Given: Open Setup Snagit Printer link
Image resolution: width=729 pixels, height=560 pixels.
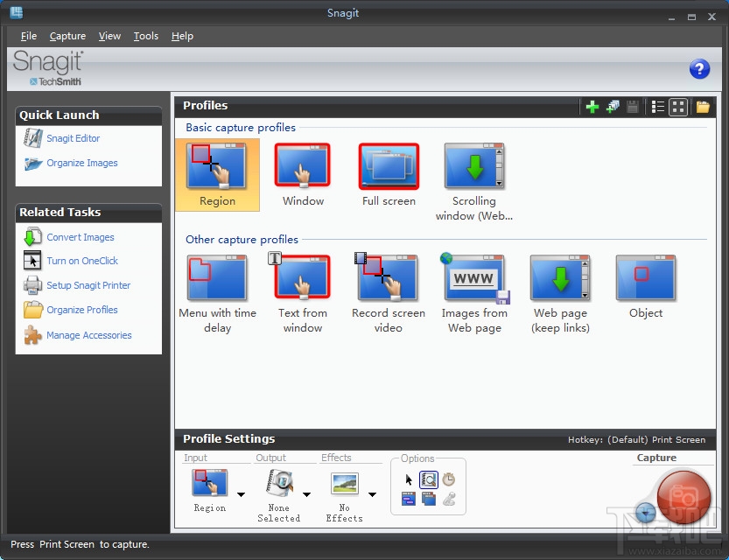Looking at the screenshot, I should click(88, 285).
